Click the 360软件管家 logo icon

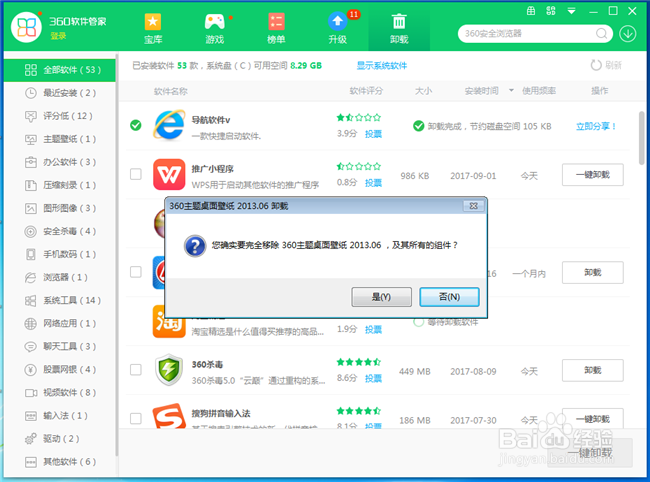pyautogui.click(x=27, y=27)
